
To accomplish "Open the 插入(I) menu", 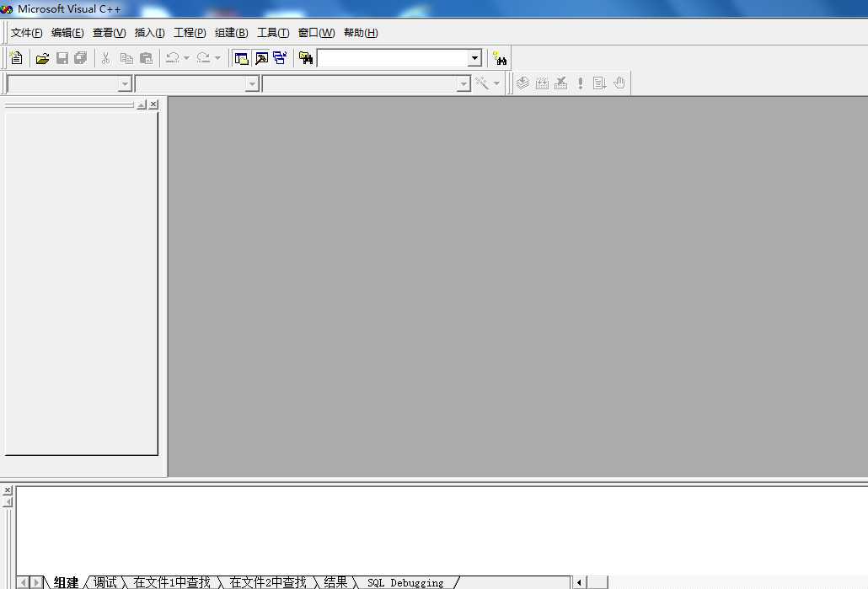I will [x=149, y=33].
